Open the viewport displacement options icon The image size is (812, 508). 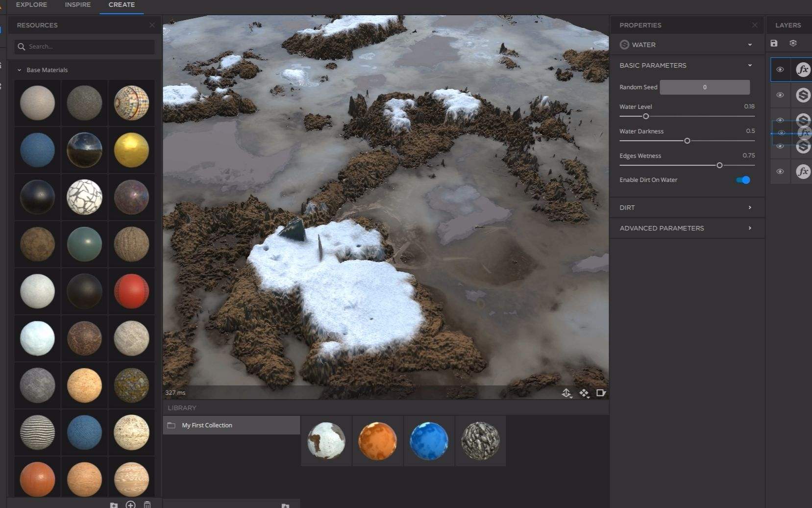pos(566,393)
